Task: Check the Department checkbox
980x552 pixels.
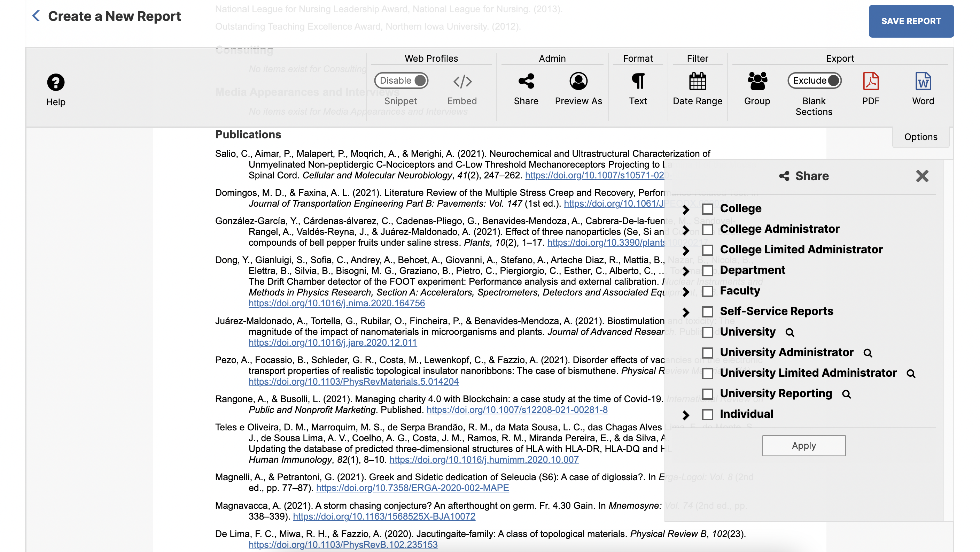Action: [x=708, y=271]
